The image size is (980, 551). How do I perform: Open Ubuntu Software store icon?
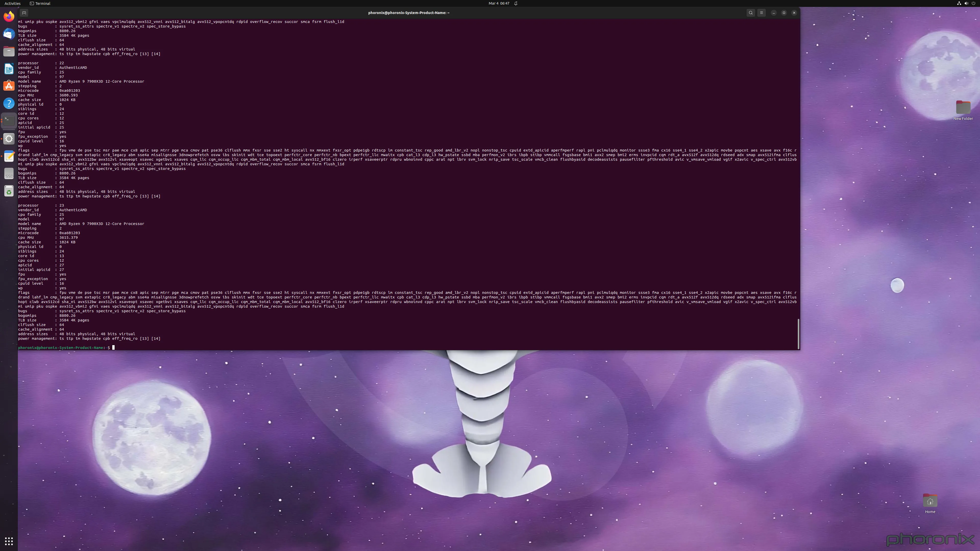pyautogui.click(x=9, y=86)
